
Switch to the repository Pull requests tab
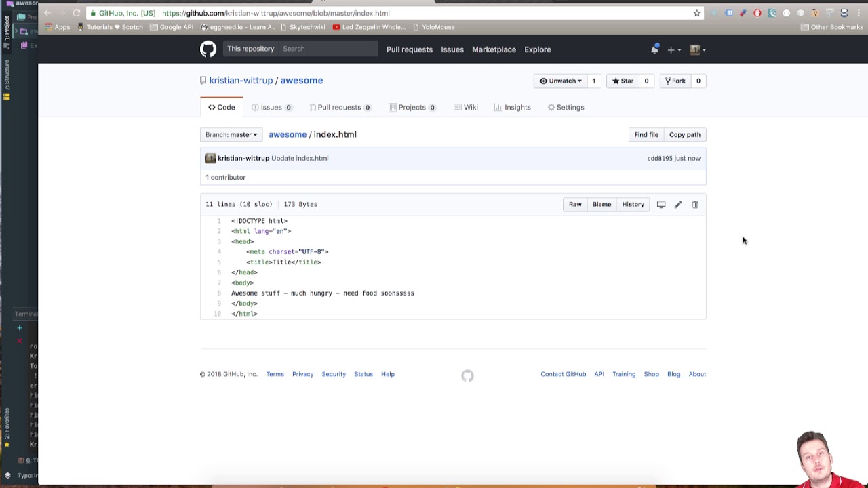point(340,107)
